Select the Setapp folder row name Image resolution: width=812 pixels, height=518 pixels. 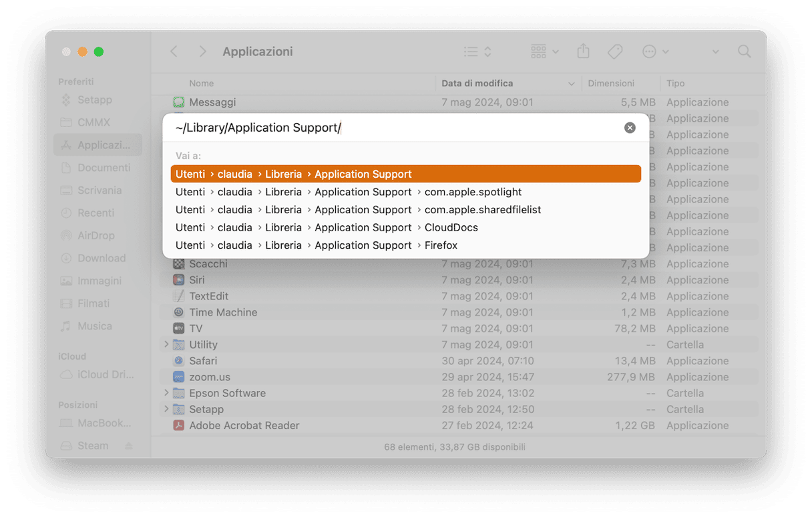point(206,409)
